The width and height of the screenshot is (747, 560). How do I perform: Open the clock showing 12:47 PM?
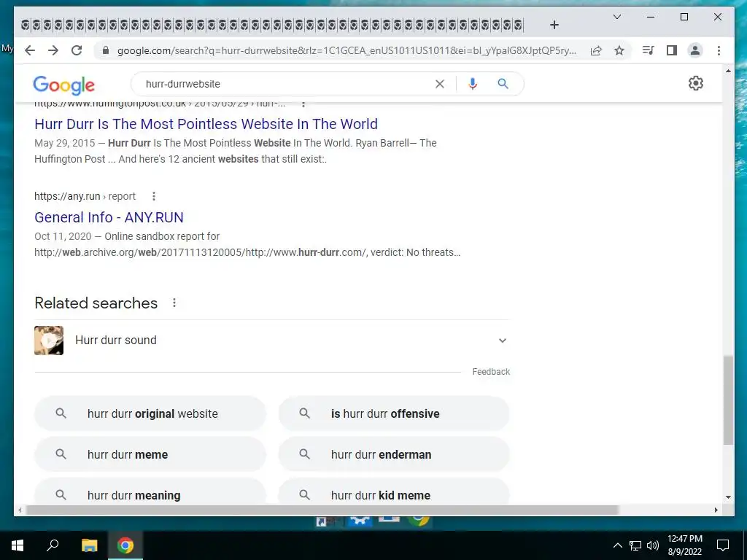tap(684, 545)
